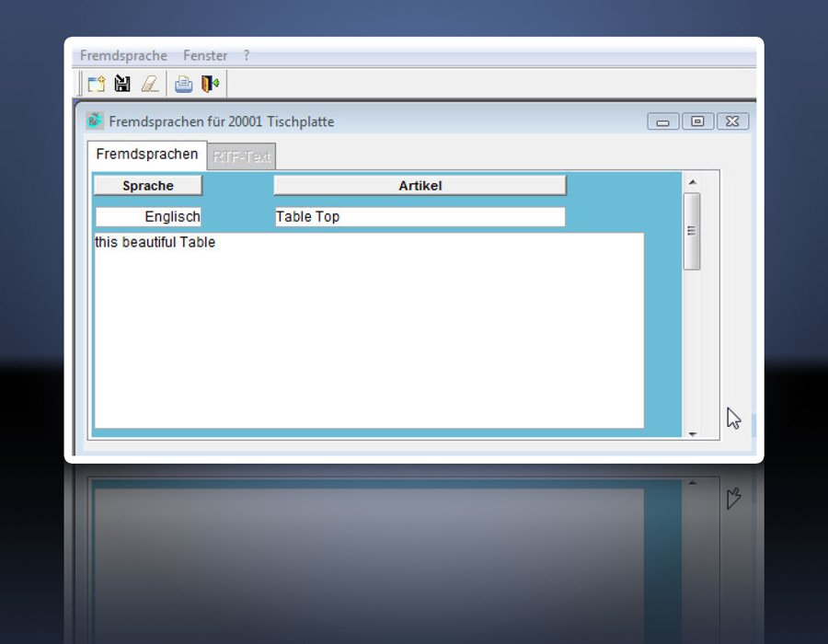Click the printer icon in toolbar

(184, 84)
